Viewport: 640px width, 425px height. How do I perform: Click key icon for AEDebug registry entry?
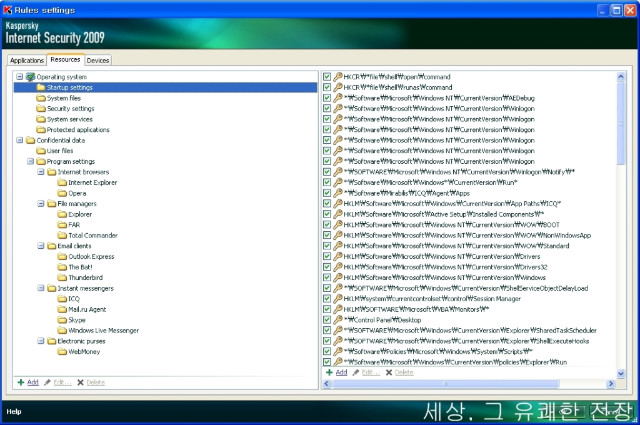(x=338, y=98)
